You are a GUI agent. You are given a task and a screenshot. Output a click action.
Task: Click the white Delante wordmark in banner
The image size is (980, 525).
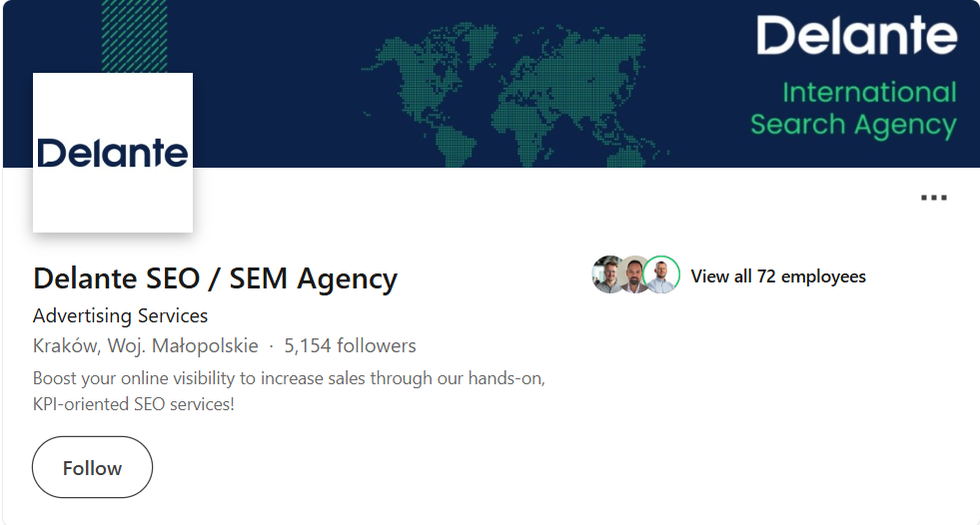[x=856, y=36]
